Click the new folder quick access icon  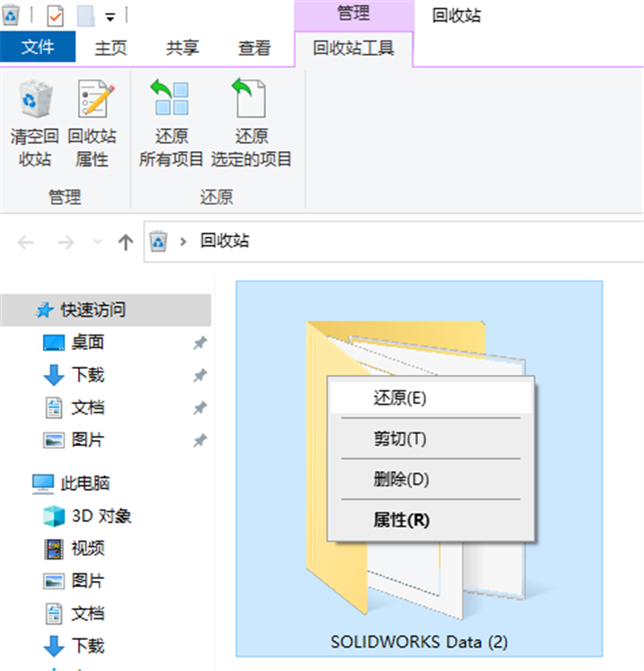pos(86,15)
